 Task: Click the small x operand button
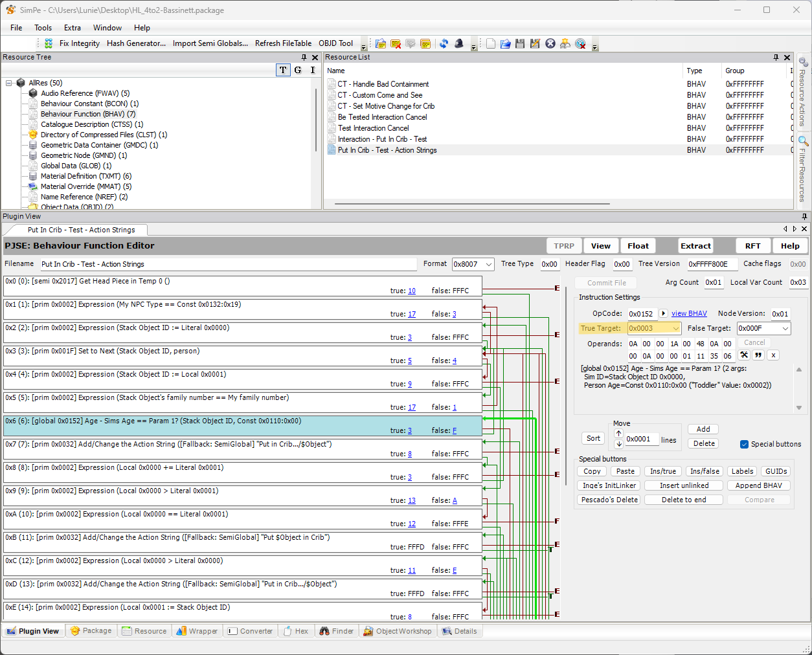[x=773, y=355]
